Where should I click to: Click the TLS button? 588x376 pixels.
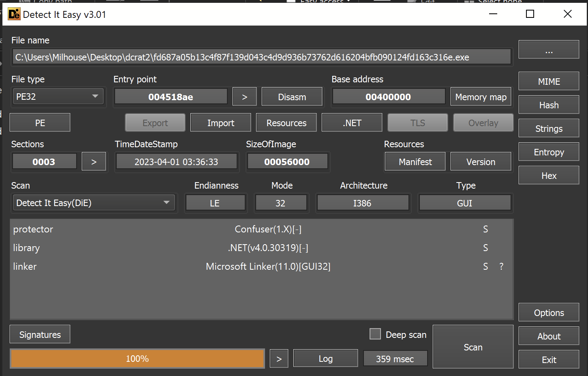[x=418, y=123]
